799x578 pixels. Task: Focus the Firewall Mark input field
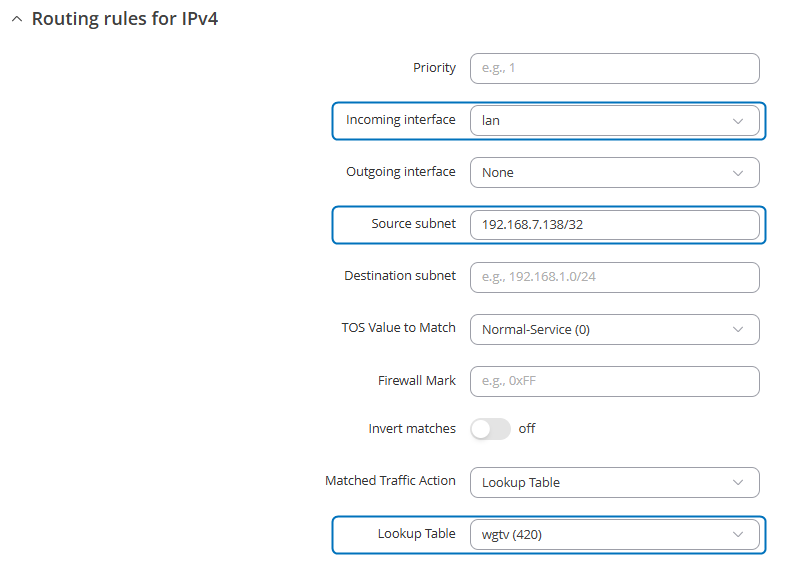(615, 381)
